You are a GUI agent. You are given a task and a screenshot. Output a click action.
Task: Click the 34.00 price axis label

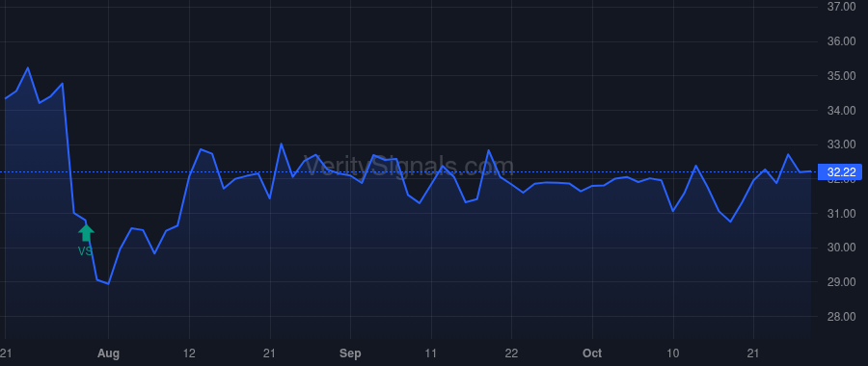coord(841,111)
